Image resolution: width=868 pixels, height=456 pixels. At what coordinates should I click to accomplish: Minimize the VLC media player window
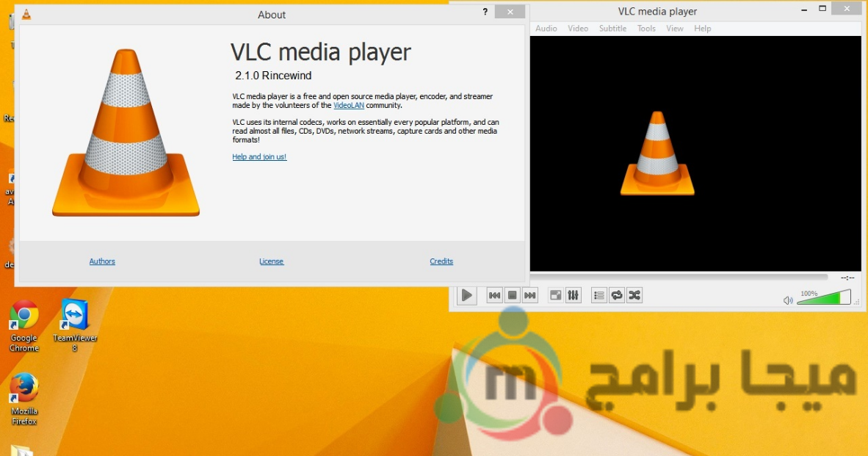coord(804,10)
